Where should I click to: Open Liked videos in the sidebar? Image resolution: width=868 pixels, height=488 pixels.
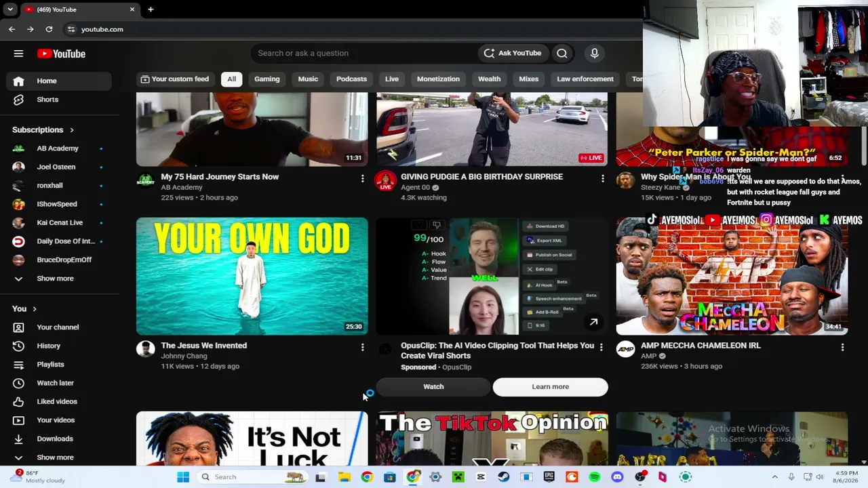[x=59, y=401]
